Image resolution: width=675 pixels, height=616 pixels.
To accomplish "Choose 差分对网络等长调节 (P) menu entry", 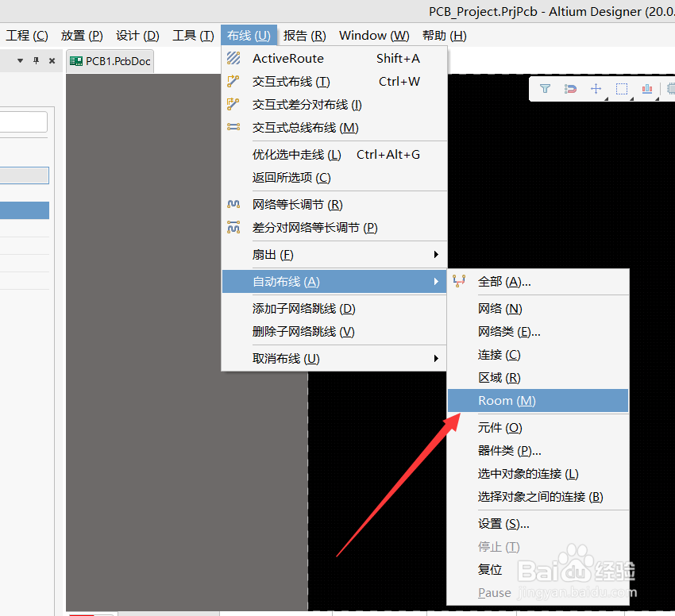I will pos(334,227).
